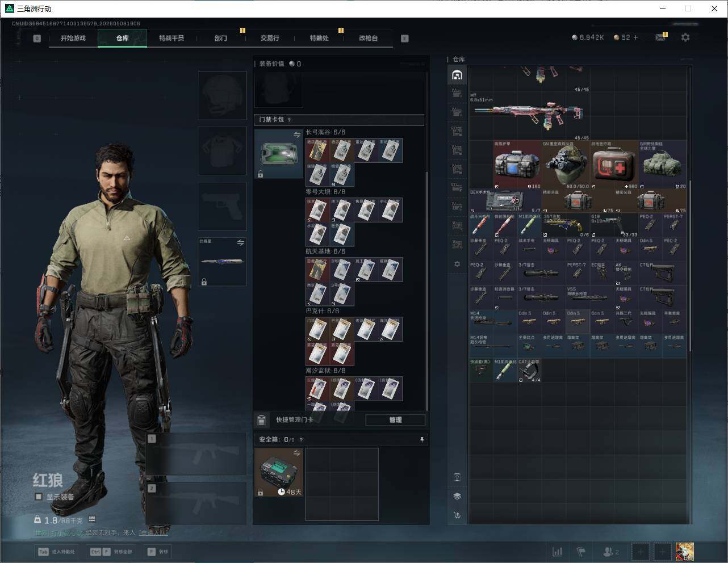Select the empty helmet equipment slot

click(x=223, y=95)
